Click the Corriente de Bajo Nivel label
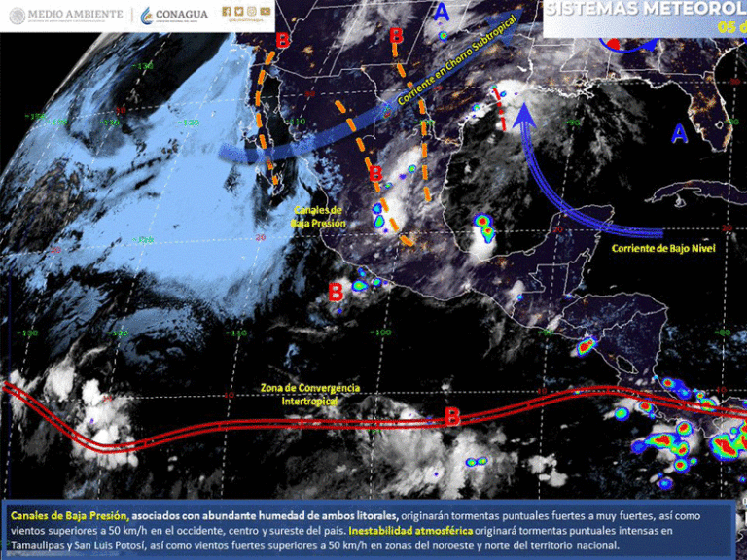The height and width of the screenshot is (560, 747). (x=664, y=249)
